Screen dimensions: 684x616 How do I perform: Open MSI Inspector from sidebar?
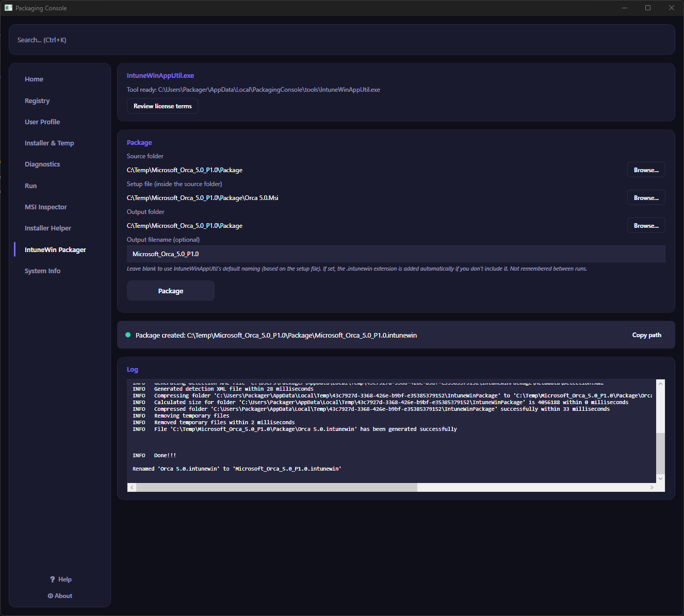[x=46, y=207]
